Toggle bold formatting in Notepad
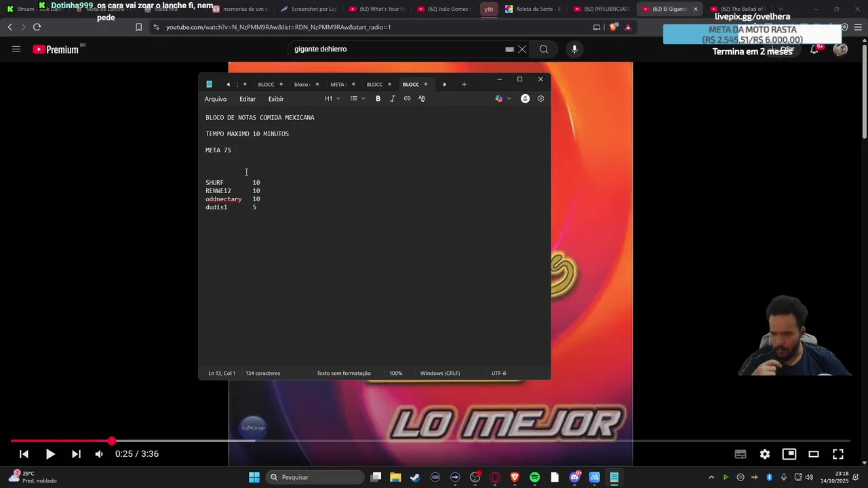 pyautogui.click(x=378, y=99)
